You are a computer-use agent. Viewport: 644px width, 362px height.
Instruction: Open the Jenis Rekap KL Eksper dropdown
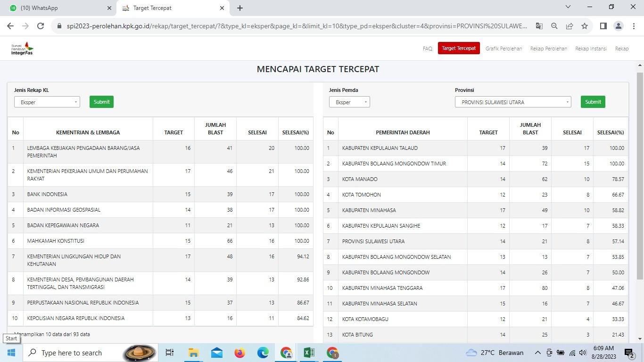46,102
